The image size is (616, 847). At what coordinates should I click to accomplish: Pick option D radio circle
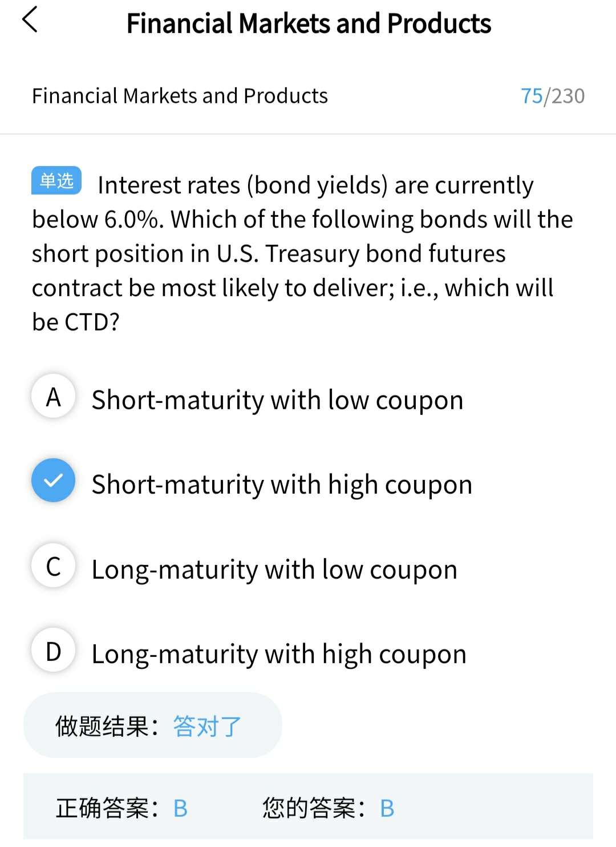[53, 650]
